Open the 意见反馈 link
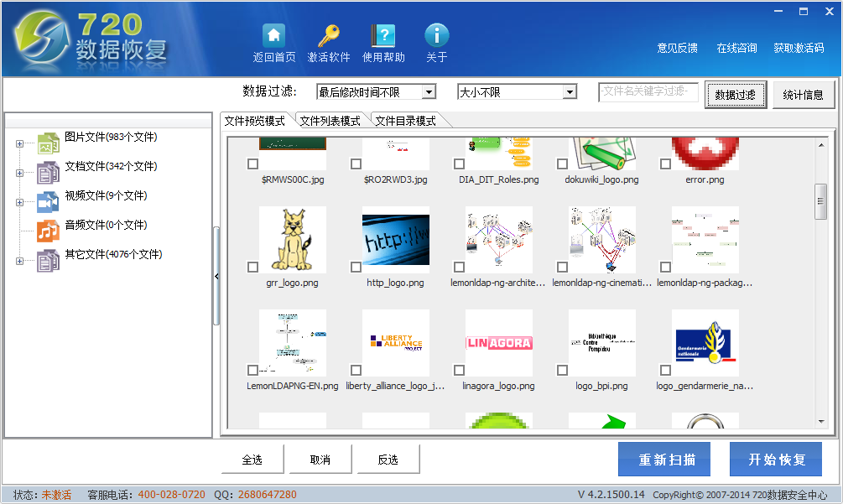 [x=678, y=48]
